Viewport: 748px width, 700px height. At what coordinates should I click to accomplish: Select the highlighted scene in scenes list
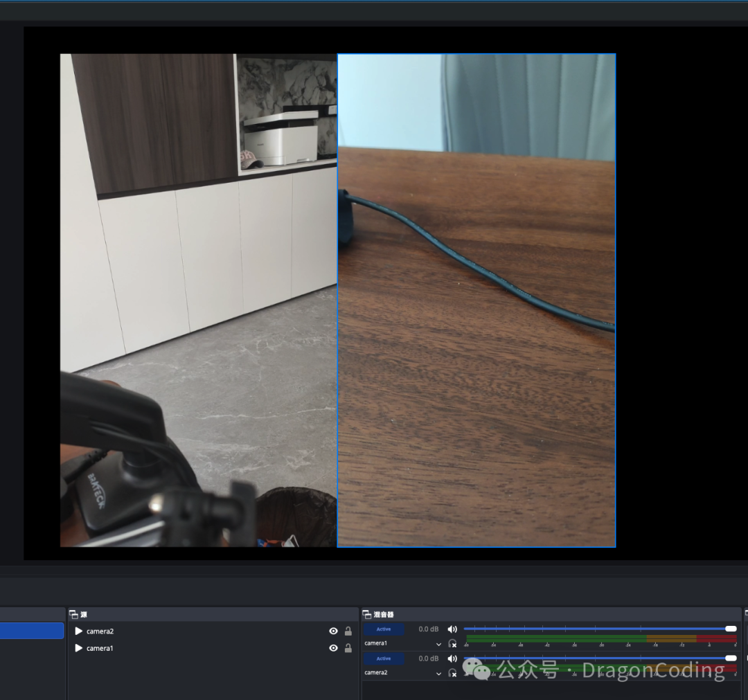click(31, 631)
